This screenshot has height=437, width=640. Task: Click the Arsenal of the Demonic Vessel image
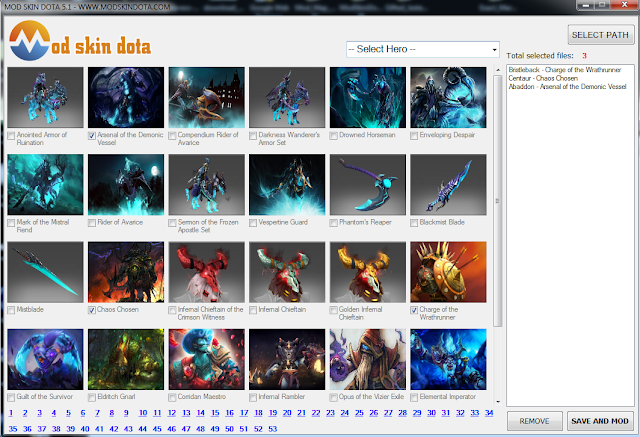pos(126,98)
